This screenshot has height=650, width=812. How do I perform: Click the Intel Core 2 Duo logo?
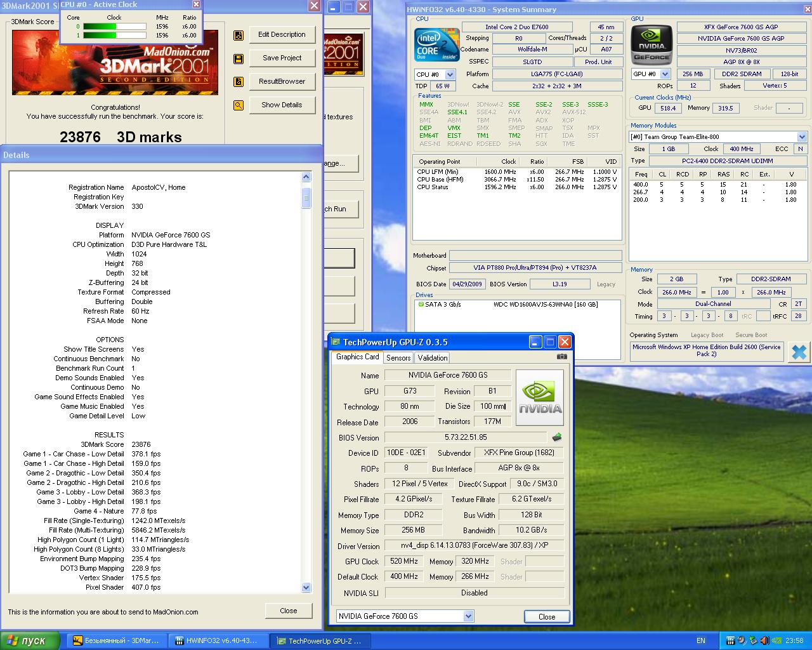pos(436,44)
